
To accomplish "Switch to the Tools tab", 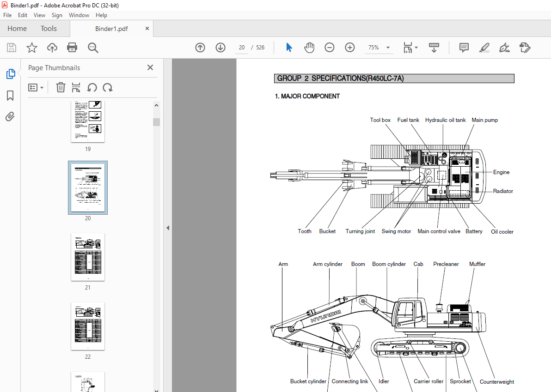I will click(49, 29).
